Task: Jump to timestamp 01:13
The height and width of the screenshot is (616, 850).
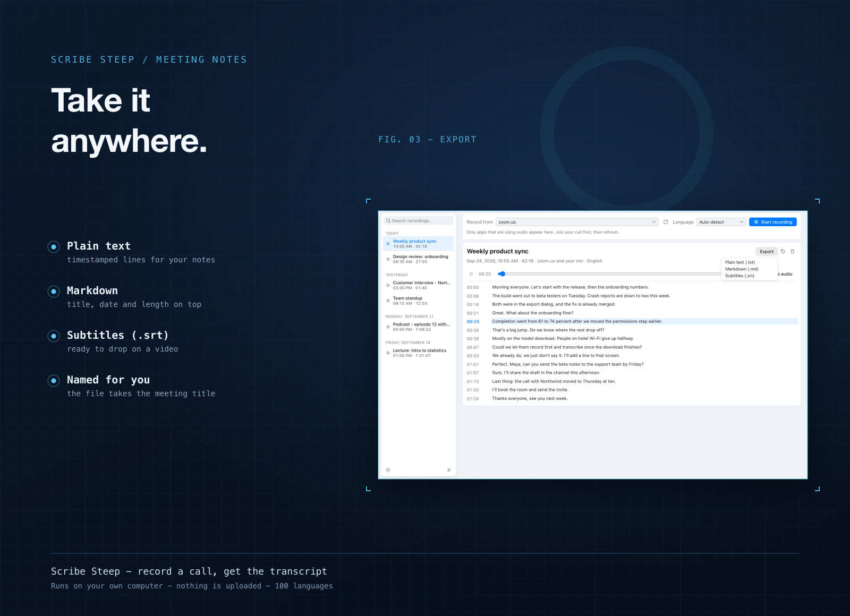Action: pyautogui.click(x=473, y=382)
